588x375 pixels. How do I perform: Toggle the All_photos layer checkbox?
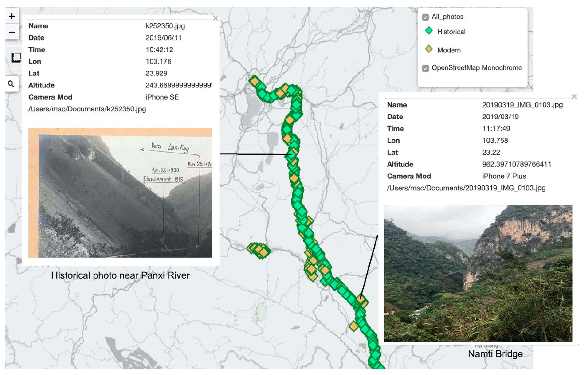coord(425,17)
